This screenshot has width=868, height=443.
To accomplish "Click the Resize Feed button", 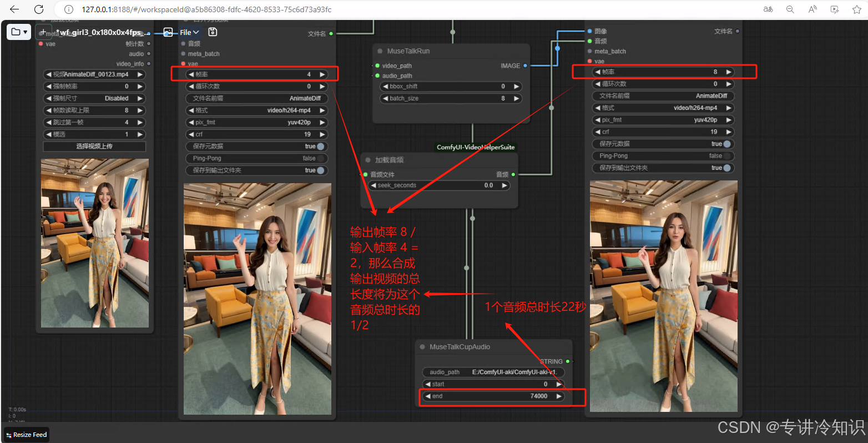I will tap(26, 435).
